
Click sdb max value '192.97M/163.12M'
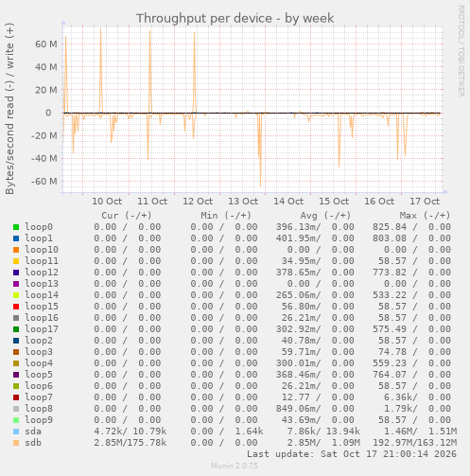pos(415,443)
